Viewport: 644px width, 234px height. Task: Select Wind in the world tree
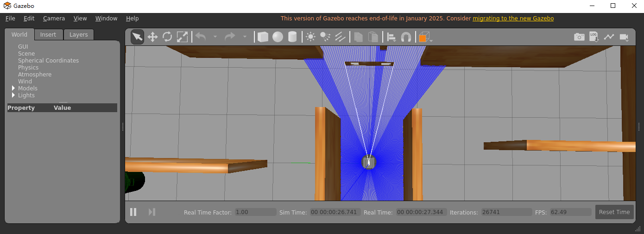point(25,81)
